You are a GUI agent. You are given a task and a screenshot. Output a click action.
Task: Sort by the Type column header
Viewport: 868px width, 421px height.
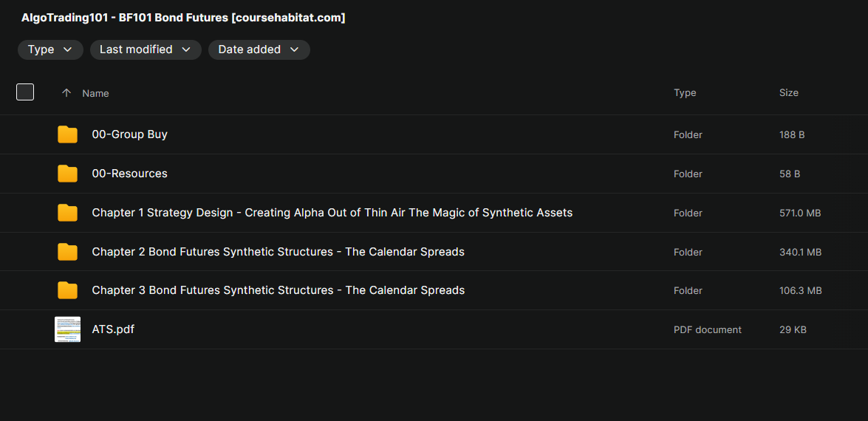point(685,93)
